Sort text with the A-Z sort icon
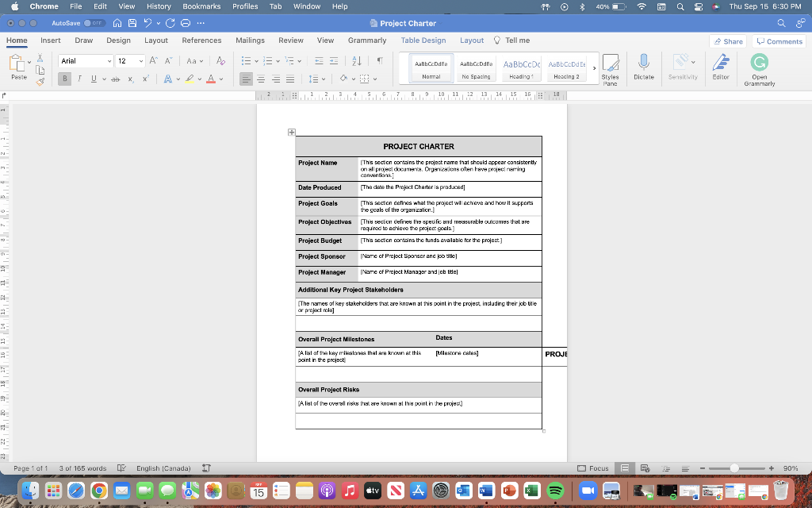The image size is (812, 508). [x=357, y=60]
